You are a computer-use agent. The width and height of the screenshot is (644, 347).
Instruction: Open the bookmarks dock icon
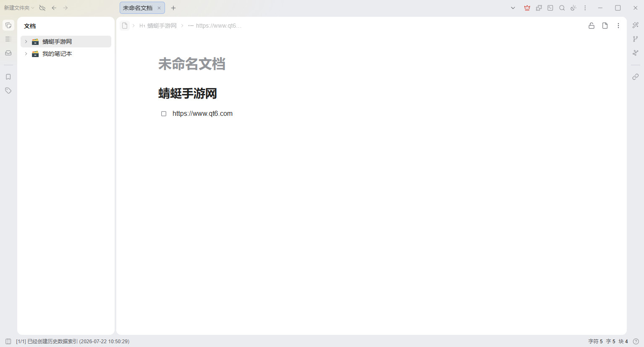8,77
